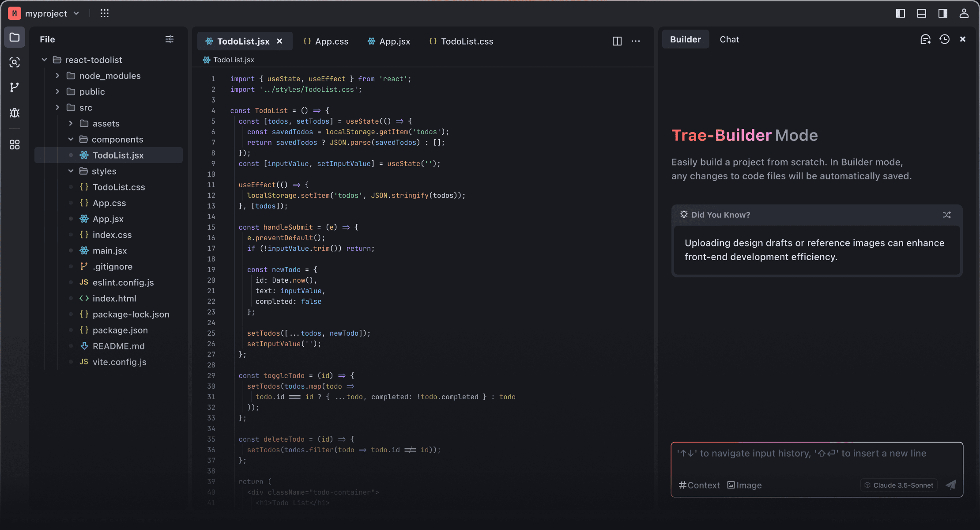The width and height of the screenshot is (980, 530).
Task: Switch to the Chat tab in Builder panel
Action: (x=729, y=39)
